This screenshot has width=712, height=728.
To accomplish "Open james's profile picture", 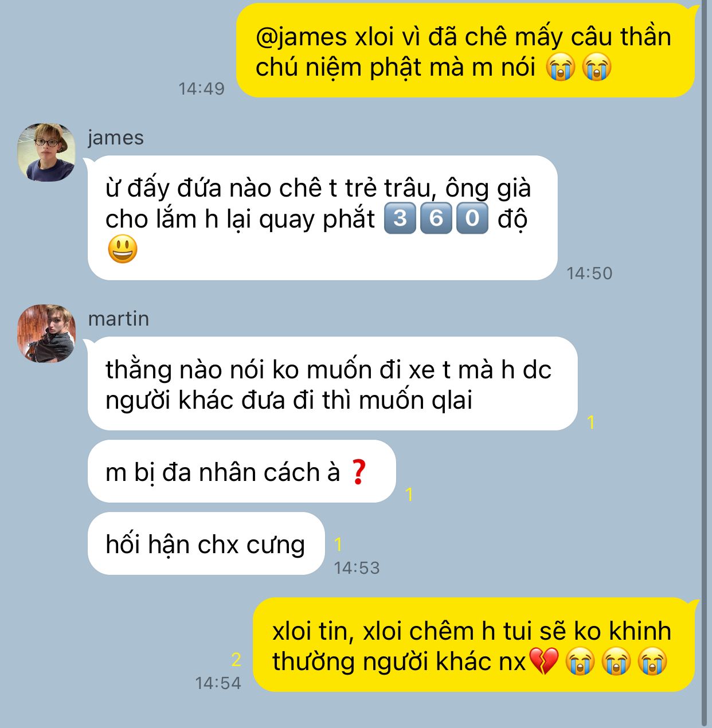I will pos(46,152).
